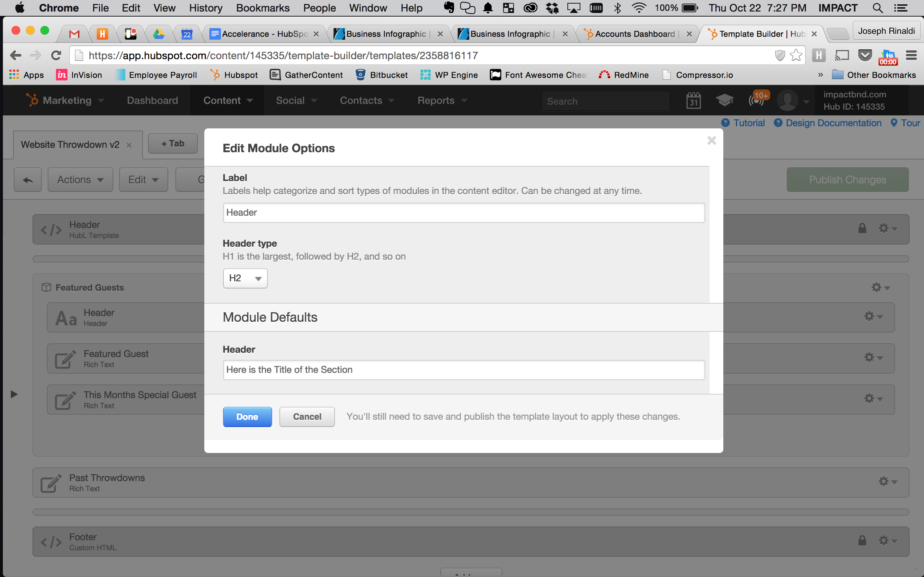The image size is (924, 577).
Task: Click the back arrow template button
Action: [28, 180]
